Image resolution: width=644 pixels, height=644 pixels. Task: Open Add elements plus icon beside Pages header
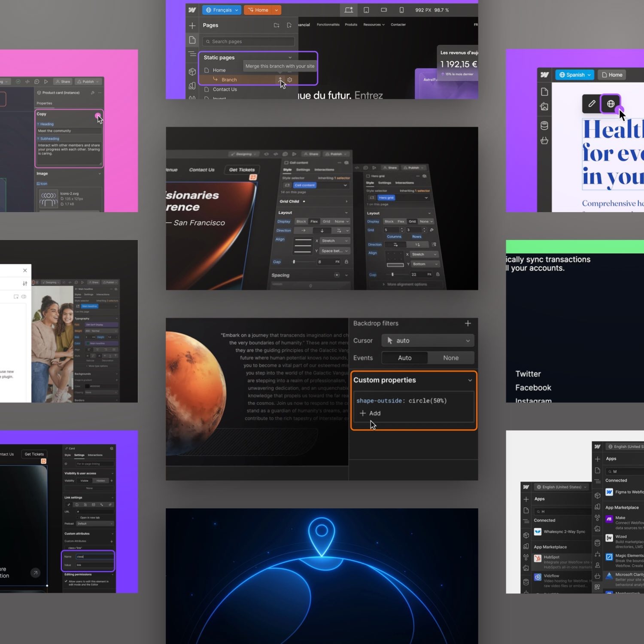coord(192,26)
